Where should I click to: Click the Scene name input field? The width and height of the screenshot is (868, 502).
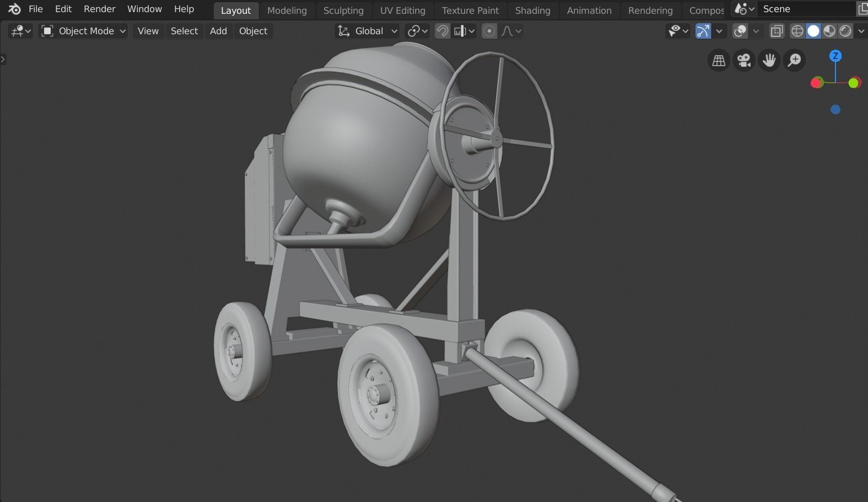click(x=806, y=9)
